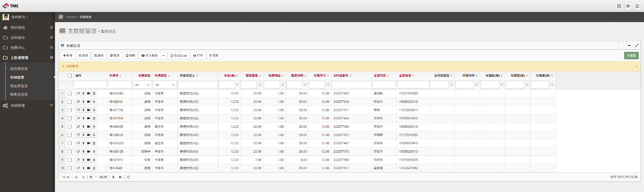Expand the 车辆信息 panel with the arrow icon

(x=637, y=45)
